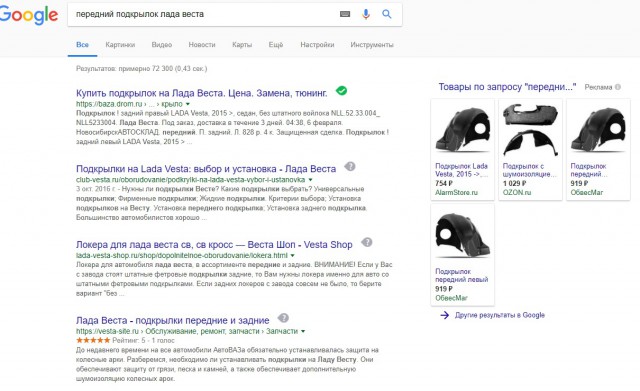This screenshot has width=640, height=391.
Task: Click product title Подкрылок передний левый
Action: pos(462,275)
